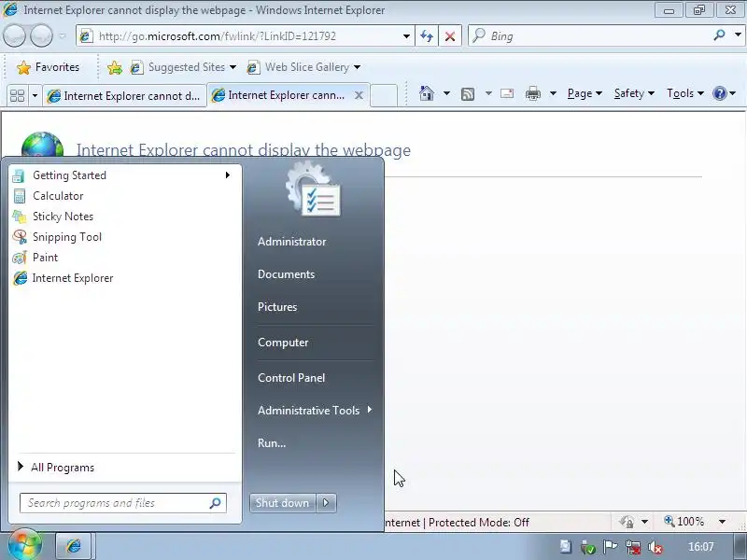Image resolution: width=747 pixels, height=560 pixels.
Task: Click the Quick Tabs grid icon
Action: point(17,96)
